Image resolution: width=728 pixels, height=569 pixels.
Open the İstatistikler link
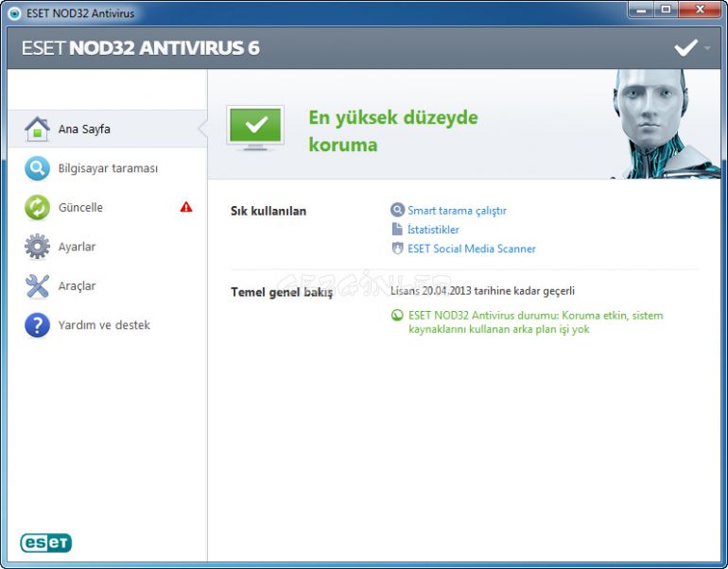pyautogui.click(x=433, y=230)
